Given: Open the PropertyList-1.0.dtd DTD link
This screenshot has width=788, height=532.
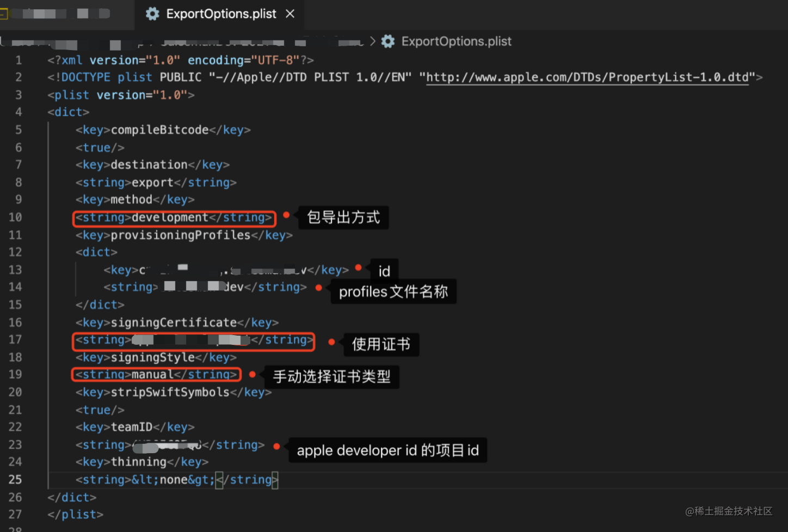Looking at the screenshot, I should (588, 77).
